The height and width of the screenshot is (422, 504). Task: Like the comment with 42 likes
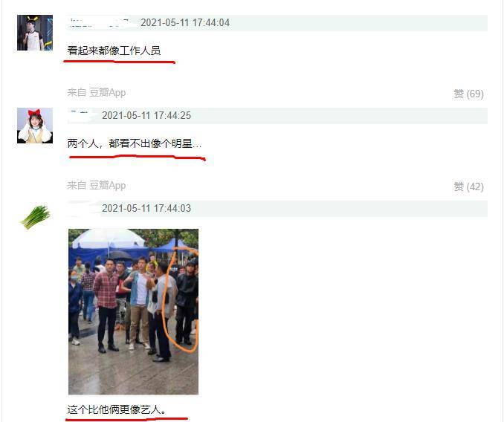tap(468, 186)
